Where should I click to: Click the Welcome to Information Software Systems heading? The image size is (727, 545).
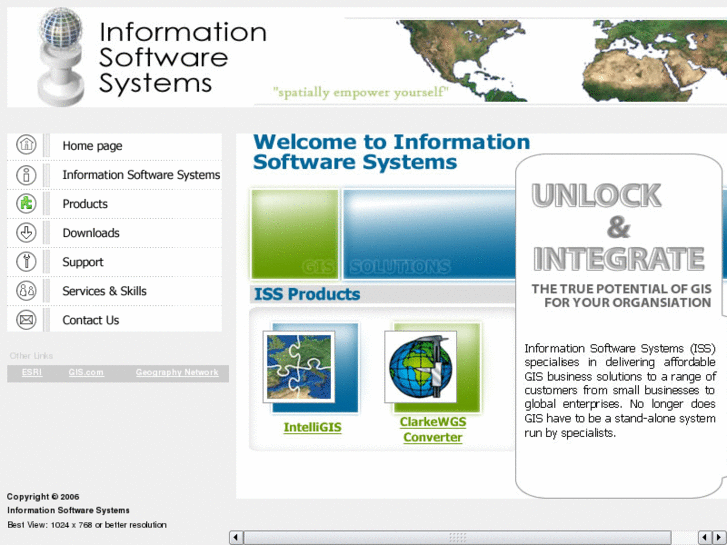(x=391, y=152)
